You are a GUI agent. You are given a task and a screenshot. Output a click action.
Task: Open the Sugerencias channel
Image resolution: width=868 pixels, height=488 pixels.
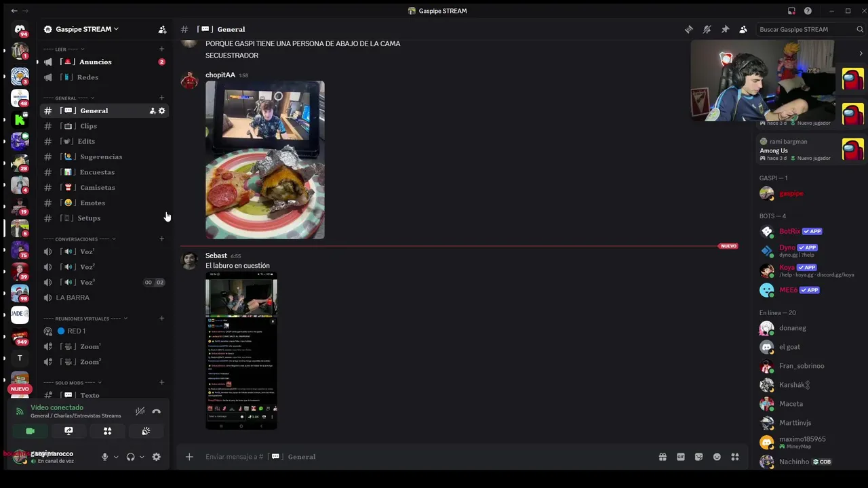[104, 157]
